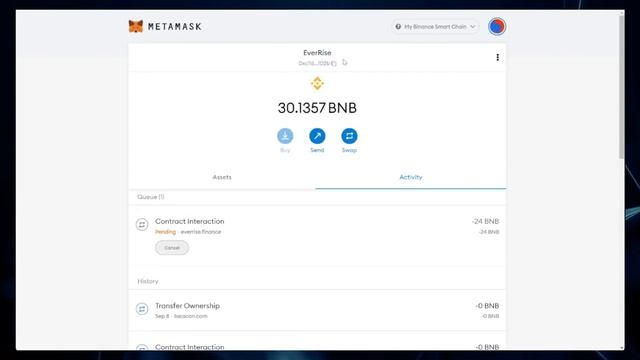The image size is (640, 360).
Task: Open the account options three-dot menu
Action: [x=497, y=57]
